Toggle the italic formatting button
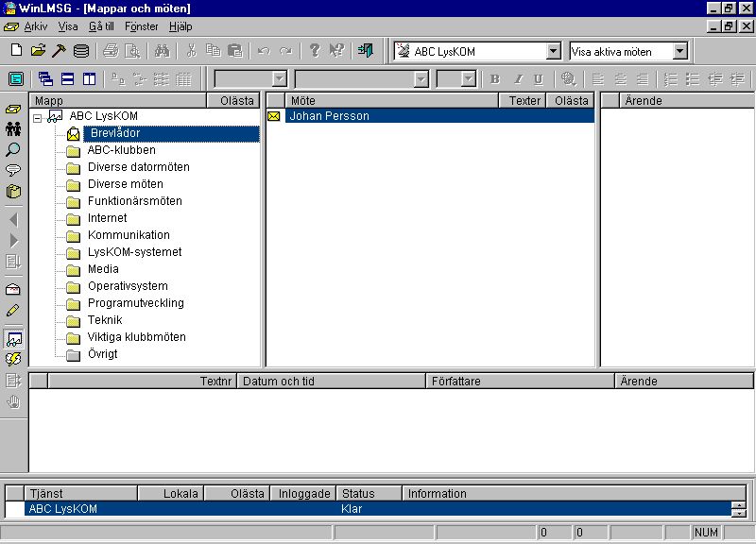Screen dimensions: 756x544 [x=517, y=79]
